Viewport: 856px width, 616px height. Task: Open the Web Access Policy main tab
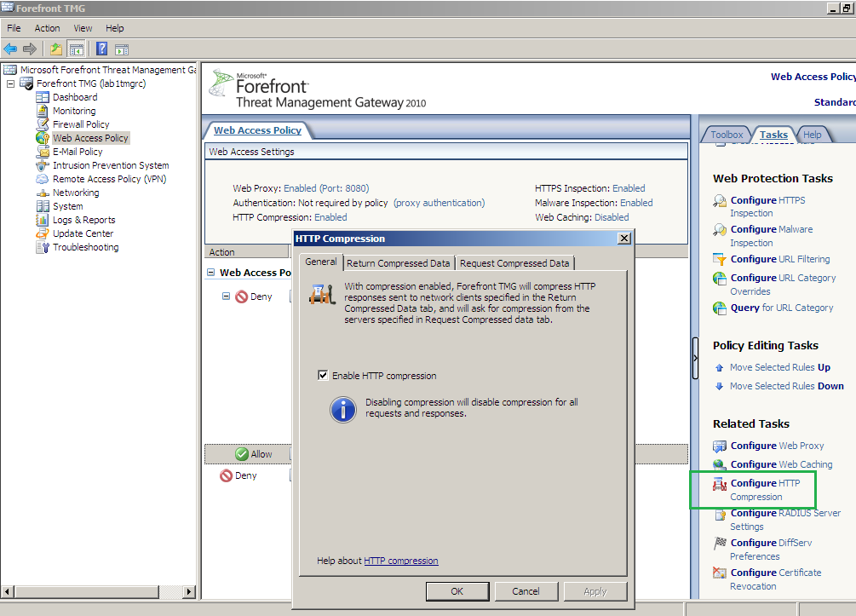click(x=257, y=130)
